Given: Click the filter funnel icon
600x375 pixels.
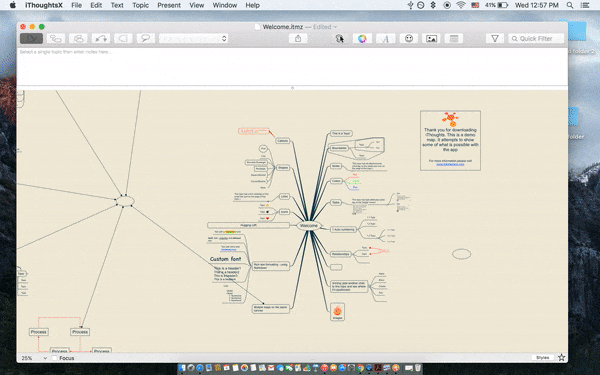Looking at the screenshot, I should tap(495, 39).
